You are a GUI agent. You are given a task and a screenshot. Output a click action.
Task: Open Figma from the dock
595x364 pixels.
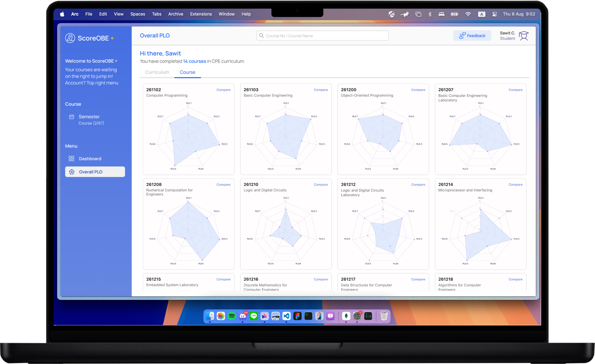pyautogui.click(x=297, y=316)
